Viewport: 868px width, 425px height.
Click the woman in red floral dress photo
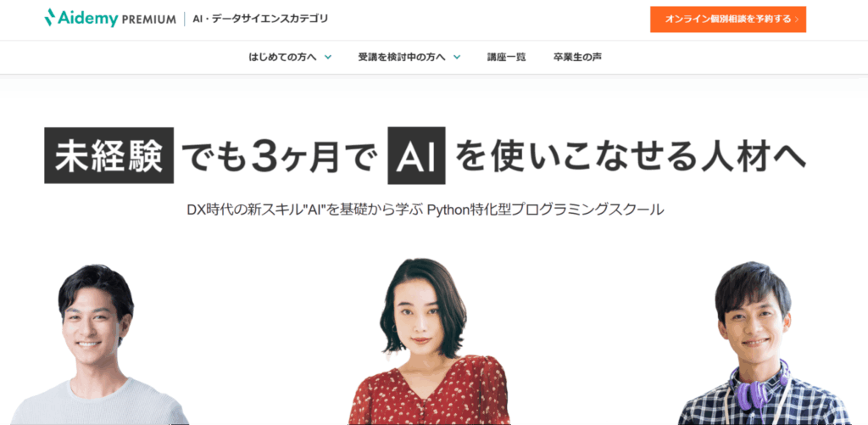click(429, 342)
